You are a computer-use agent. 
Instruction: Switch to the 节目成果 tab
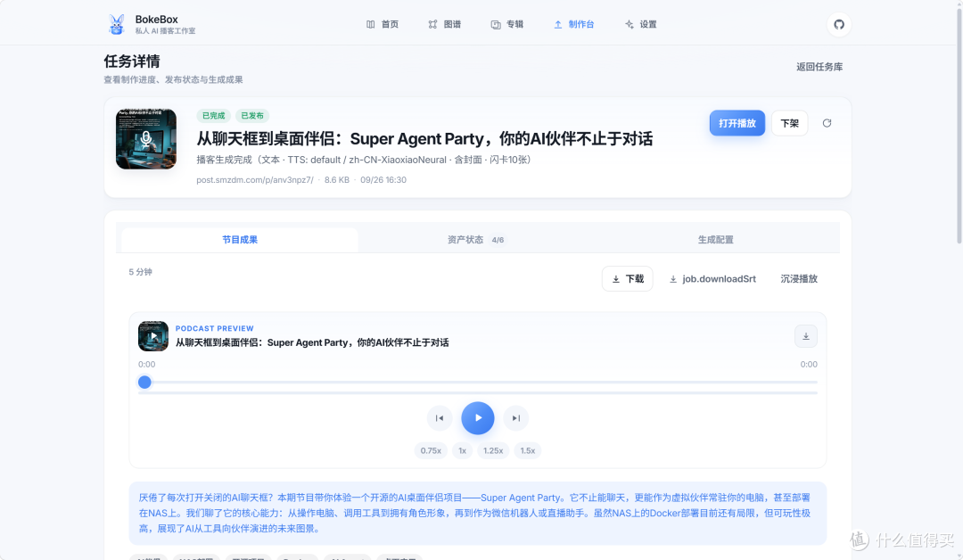240,240
